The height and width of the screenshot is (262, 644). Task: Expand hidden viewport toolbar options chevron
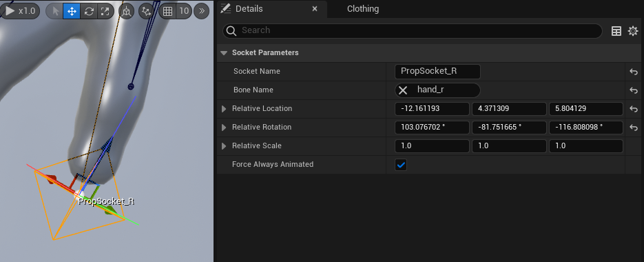[201, 11]
